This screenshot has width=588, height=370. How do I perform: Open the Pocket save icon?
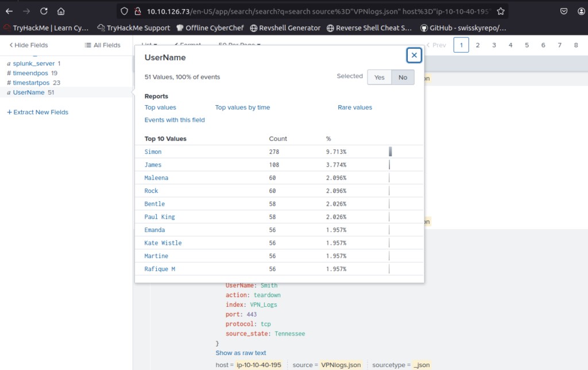click(564, 11)
